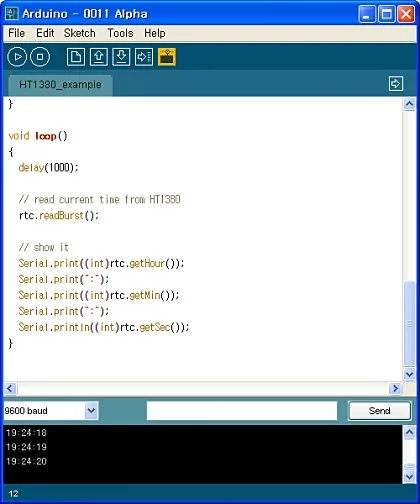This screenshot has width=420, height=504.
Task: Create a new sketch with New icon
Action: [x=76, y=57]
